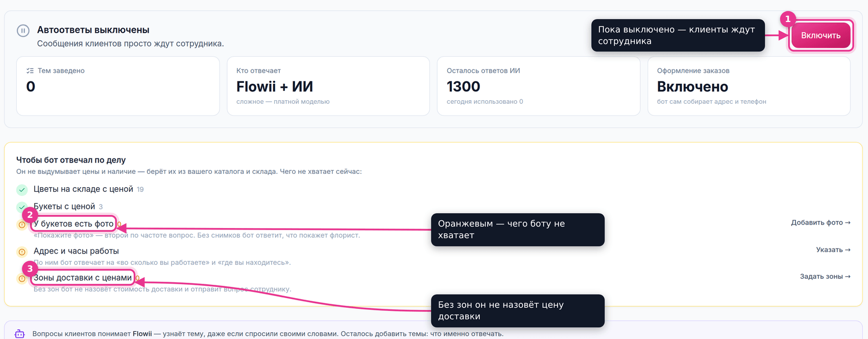The image size is (868, 339).
Task: Click the robot icon in bottom banner
Action: (19, 334)
